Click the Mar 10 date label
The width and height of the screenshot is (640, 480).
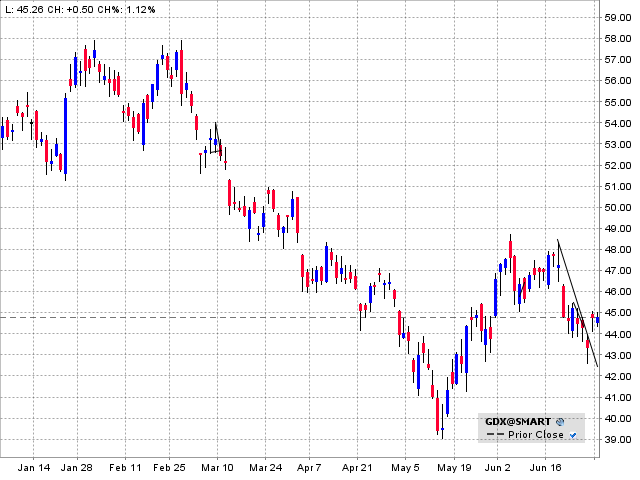(217, 468)
